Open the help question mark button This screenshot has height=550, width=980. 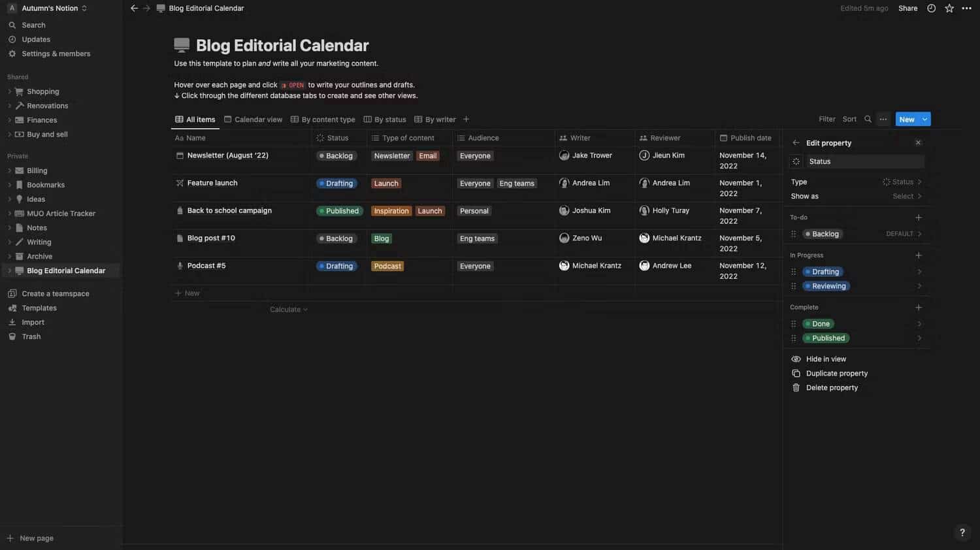click(962, 532)
